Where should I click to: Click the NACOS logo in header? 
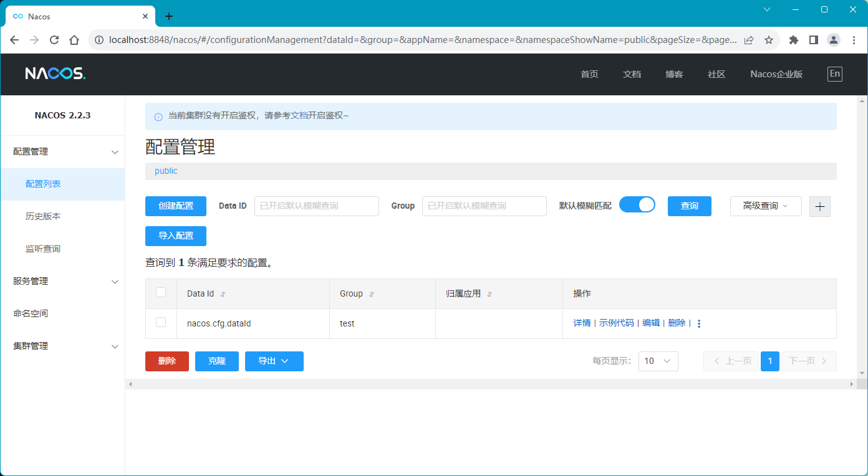coord(55,74)
